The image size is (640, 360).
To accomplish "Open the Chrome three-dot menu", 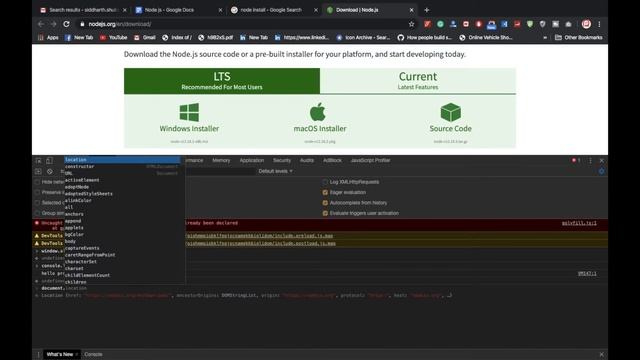I will (599, 24).
